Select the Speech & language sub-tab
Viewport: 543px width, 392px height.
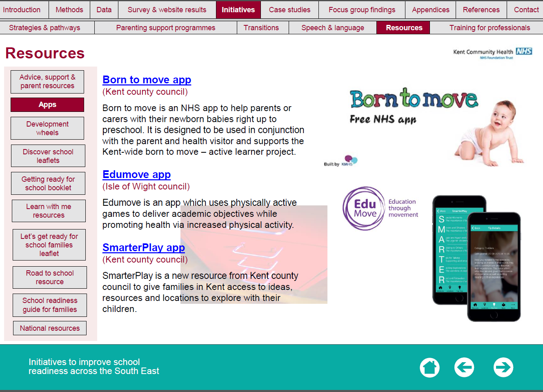332,28
